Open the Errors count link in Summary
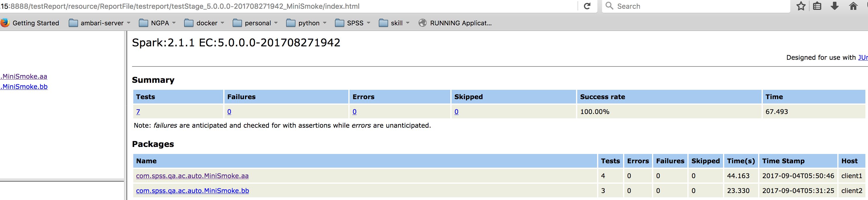Viewport: 868px width, 200px height. click(x=355, y=112)
